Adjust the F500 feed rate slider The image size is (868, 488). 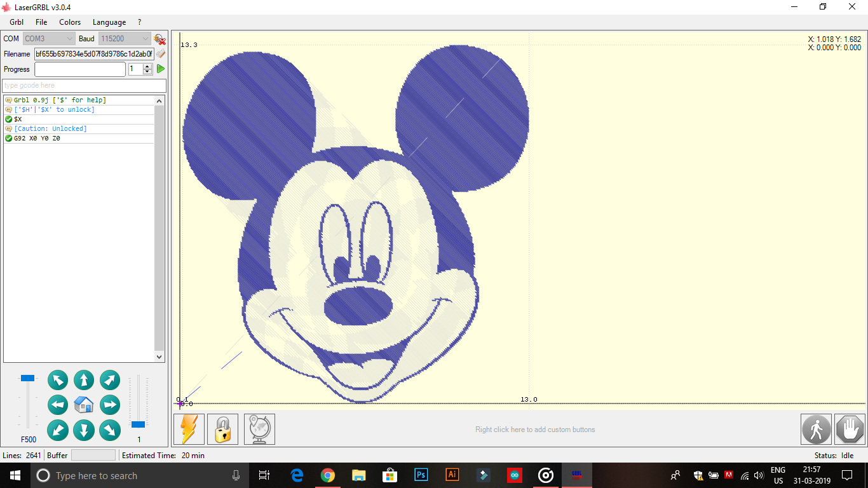[x=27, y=378]
